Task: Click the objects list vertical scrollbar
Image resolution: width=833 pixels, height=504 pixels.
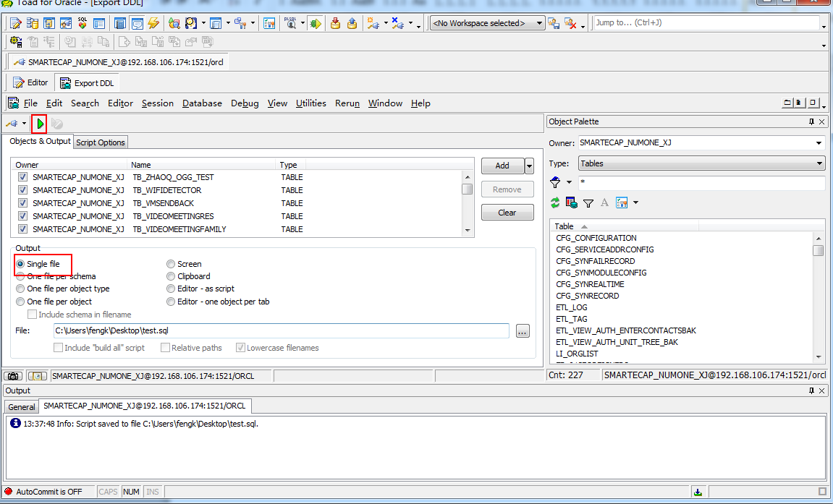Action: 468,204
